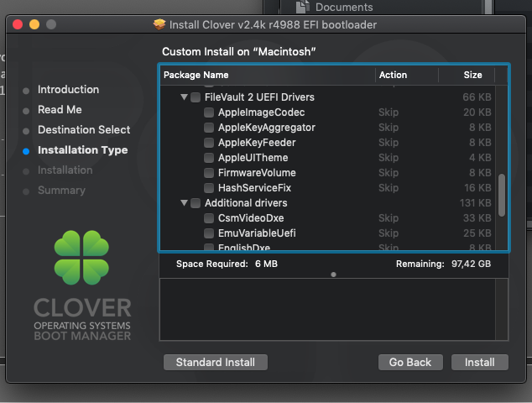Image resolution: width=532 pixels, height=403 pixels.
Task: Check the Additional drivers group checkbox
Action: pos(196,203)
